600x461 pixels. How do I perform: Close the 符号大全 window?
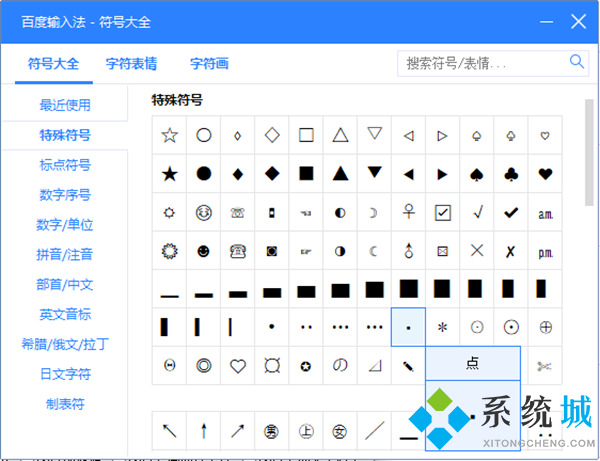[x=579, y=21]
